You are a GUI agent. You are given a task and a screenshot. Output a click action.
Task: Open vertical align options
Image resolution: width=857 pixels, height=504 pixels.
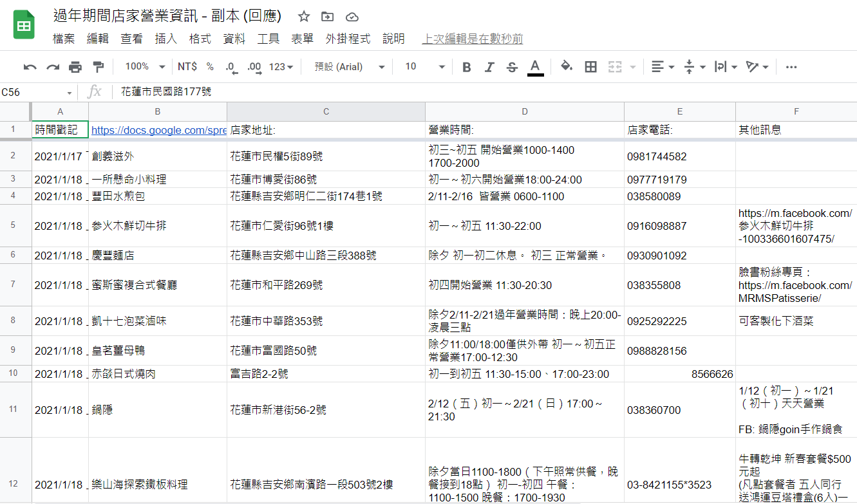point(694,67)
